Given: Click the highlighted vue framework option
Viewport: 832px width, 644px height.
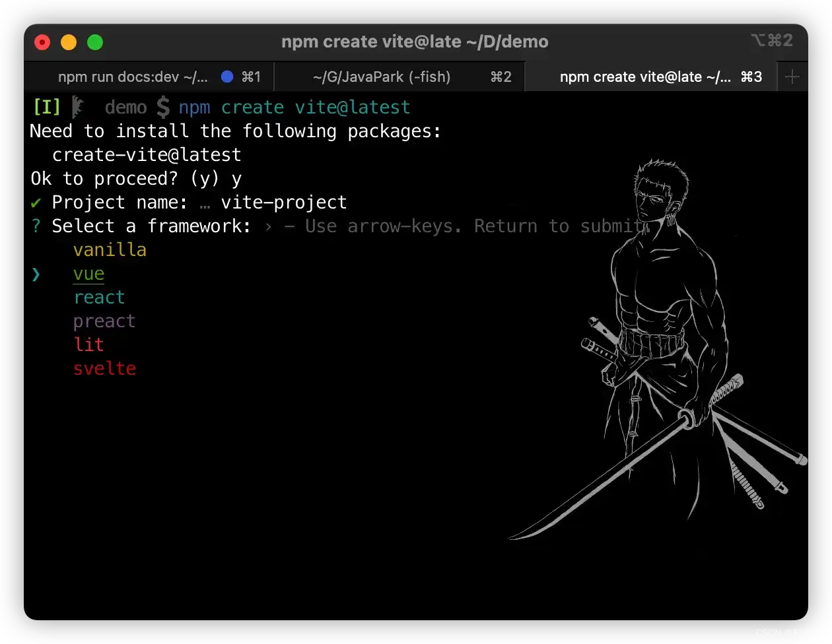Looking at the screenshot, I should point(88,274).
